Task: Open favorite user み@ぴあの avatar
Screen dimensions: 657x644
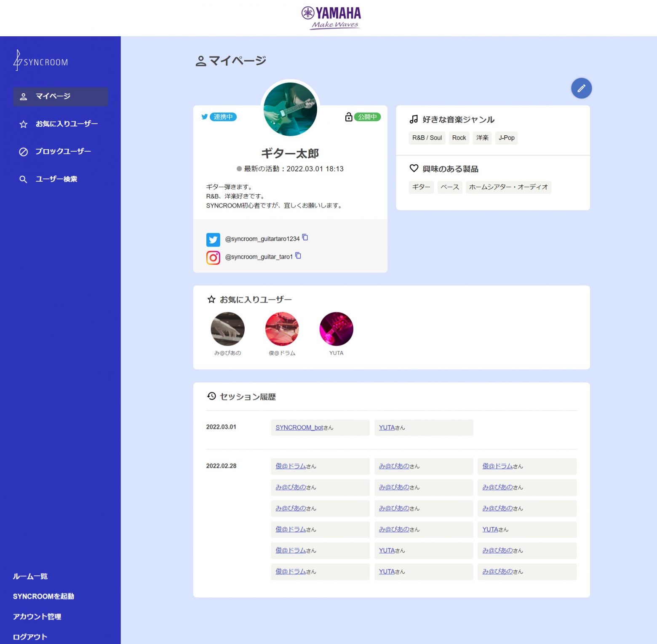Action: coord(227,329)
